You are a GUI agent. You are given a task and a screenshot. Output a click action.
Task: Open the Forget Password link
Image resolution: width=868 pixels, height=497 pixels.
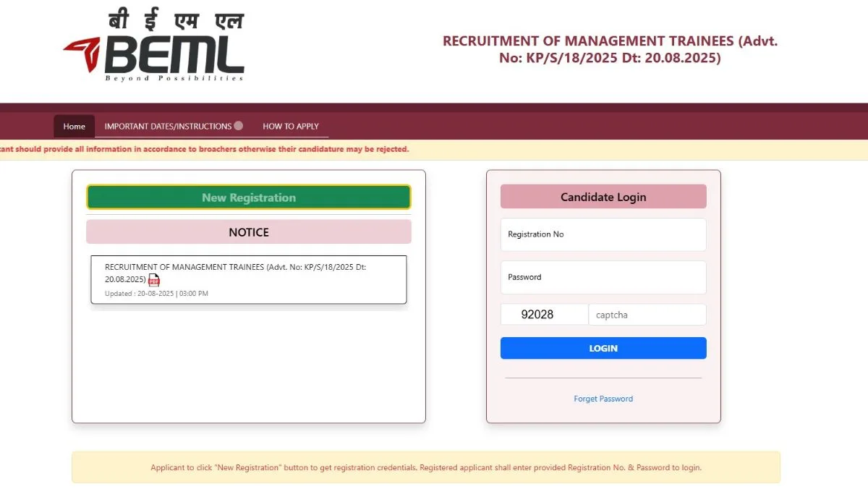603,399
